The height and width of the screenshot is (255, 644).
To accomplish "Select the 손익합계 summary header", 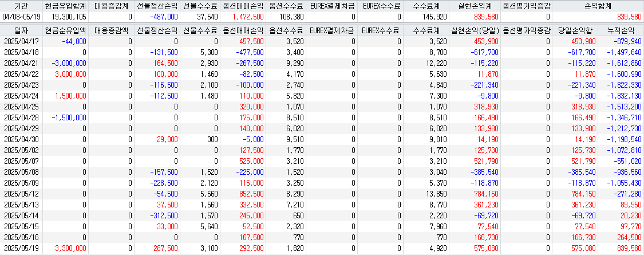I will [x=597, y=6].
